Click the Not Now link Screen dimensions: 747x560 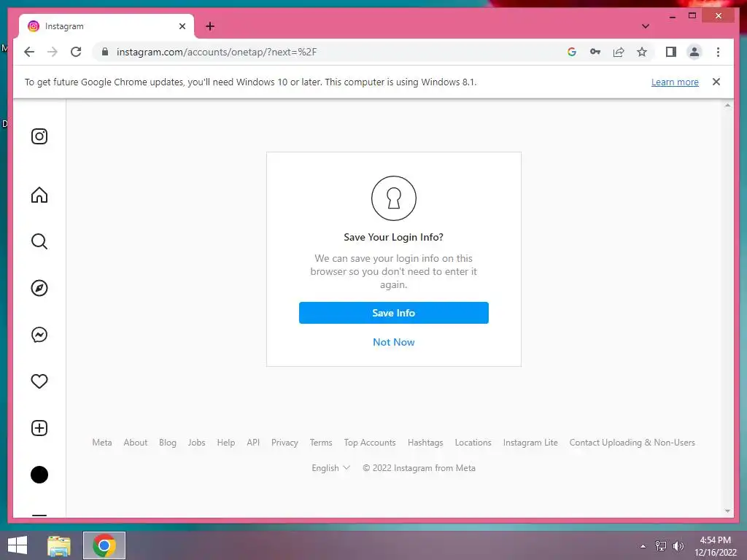click(393, 342)
